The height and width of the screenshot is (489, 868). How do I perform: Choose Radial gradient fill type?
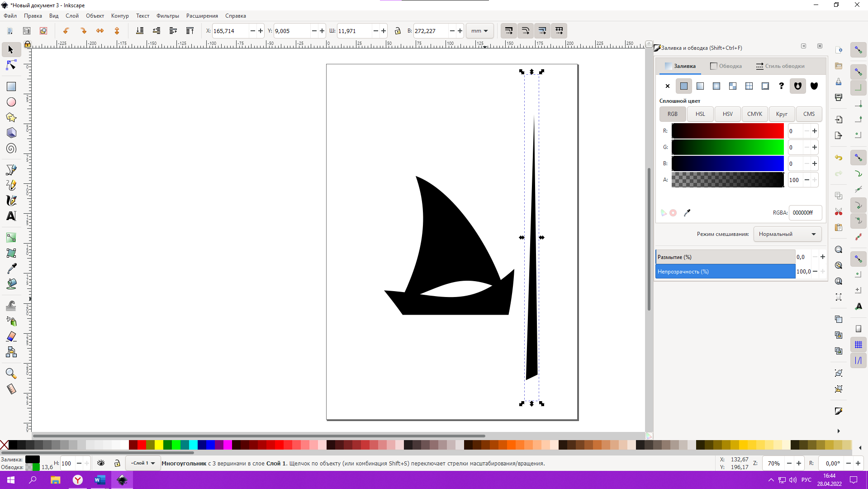(x=716, y=86)
